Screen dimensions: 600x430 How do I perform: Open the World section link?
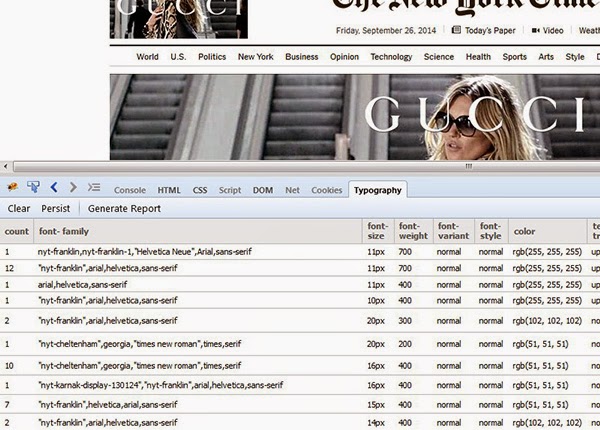147,57
